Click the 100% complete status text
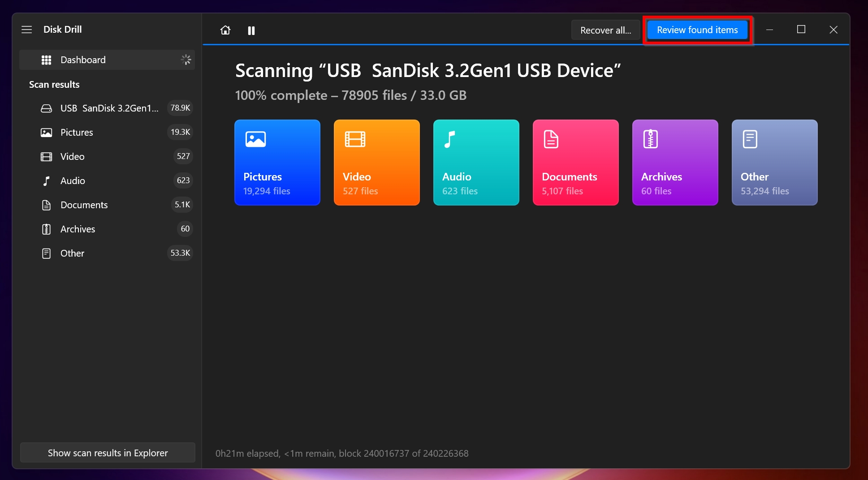 pyautogui.click(x=351, y=95)
